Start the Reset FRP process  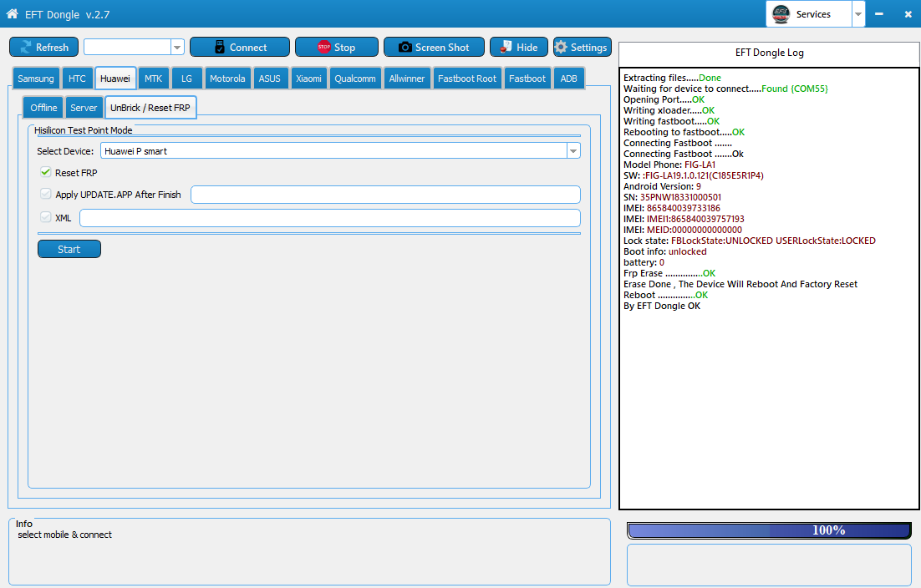pos(69,249)
